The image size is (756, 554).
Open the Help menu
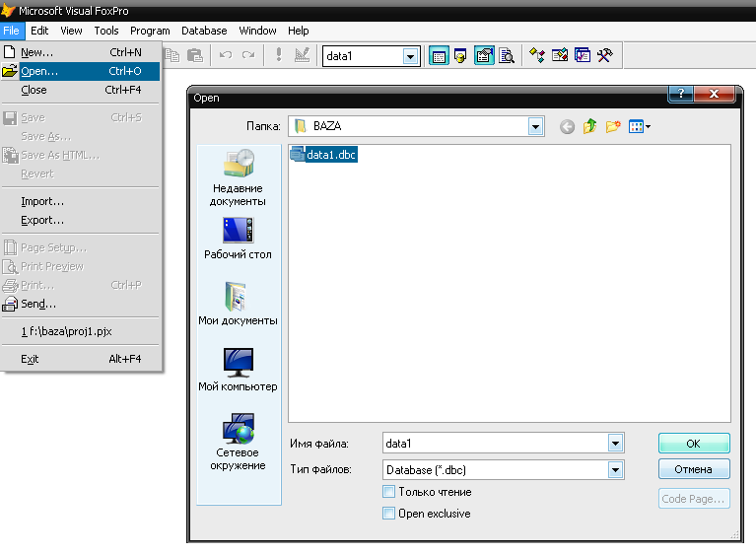(299, 31)
